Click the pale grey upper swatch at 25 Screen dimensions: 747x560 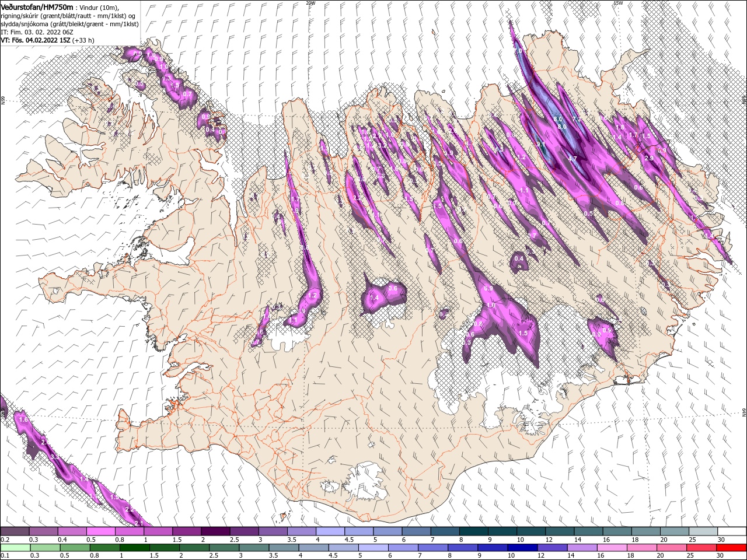(703, 531)
